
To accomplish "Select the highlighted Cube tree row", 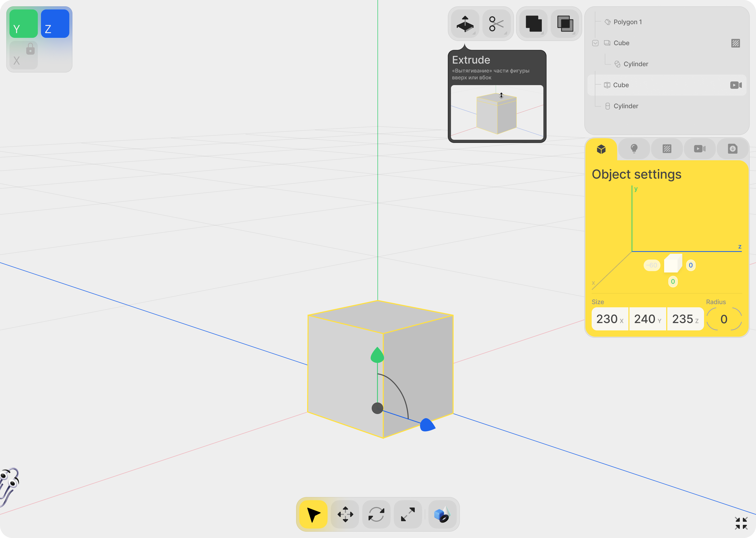I will [x=667, y=85].
